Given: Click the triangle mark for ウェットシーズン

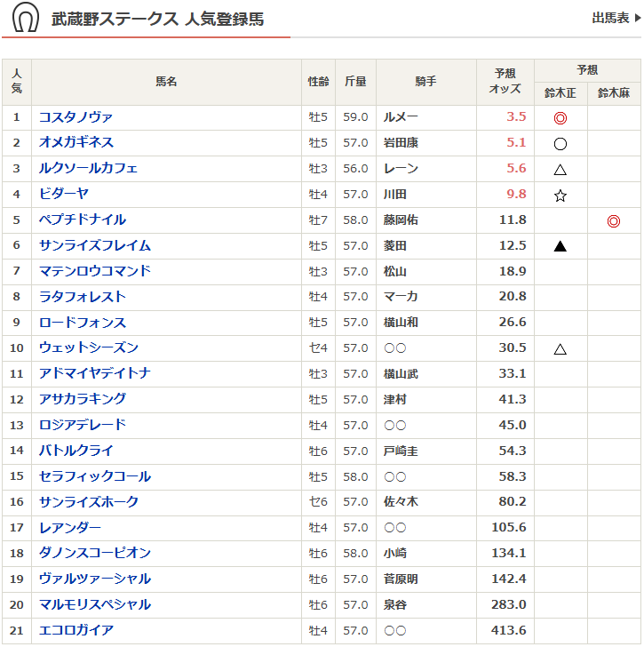Looking at the screenshot, I should pos(560,348).
